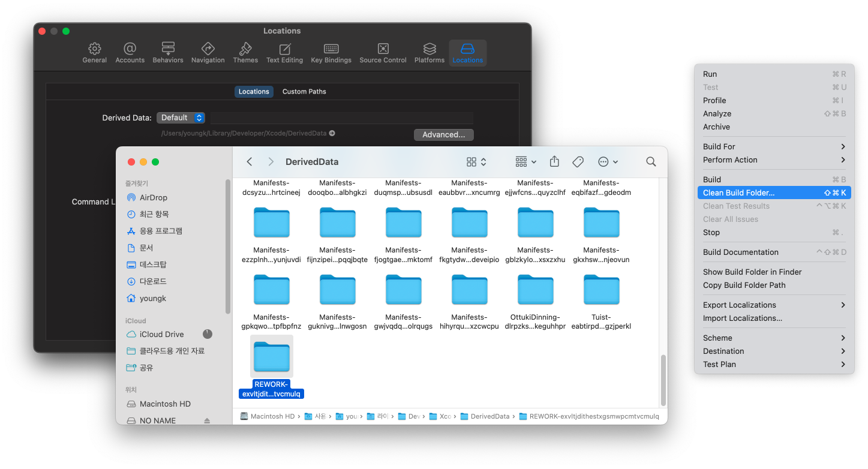Open Accounts settings tab
The width and height of the screenshot is (868, 469).
point(130,53)
